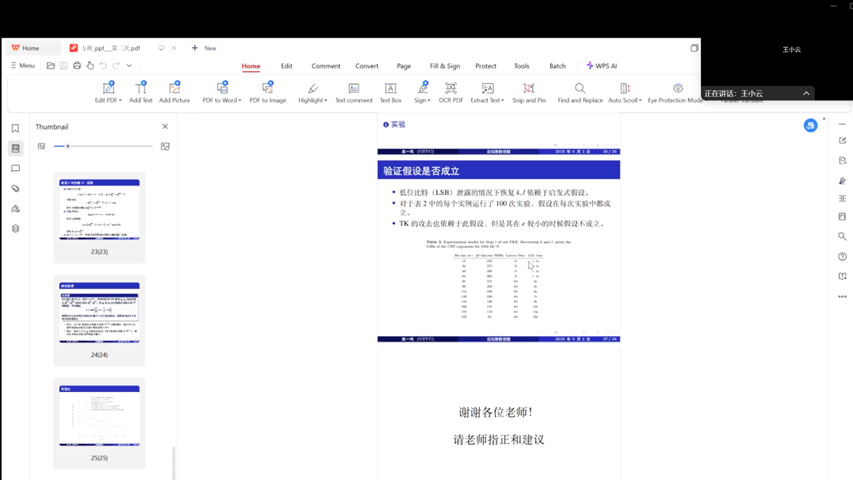
Task: Open the Fill & Sign tab
Action: click(x=445, y=66)
